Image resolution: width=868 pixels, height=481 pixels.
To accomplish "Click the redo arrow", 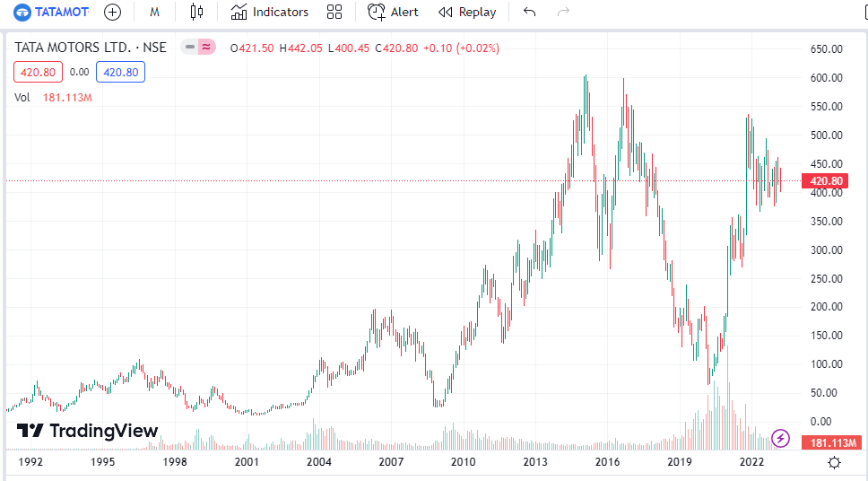I will (x=563, y=12).
